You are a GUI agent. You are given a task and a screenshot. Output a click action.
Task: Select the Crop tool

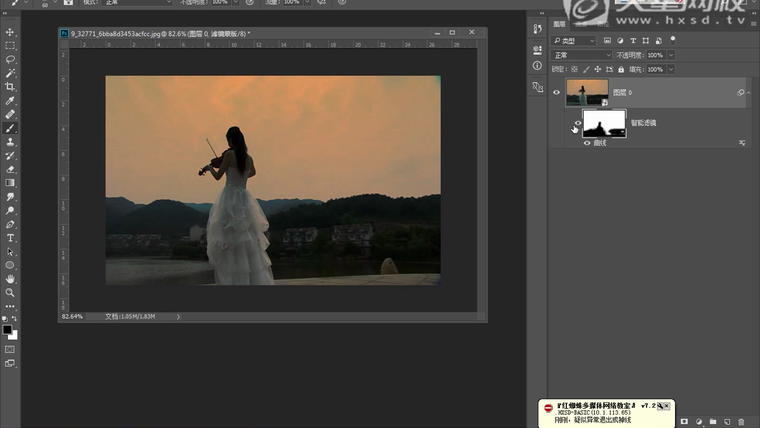[x=10, y=87]
